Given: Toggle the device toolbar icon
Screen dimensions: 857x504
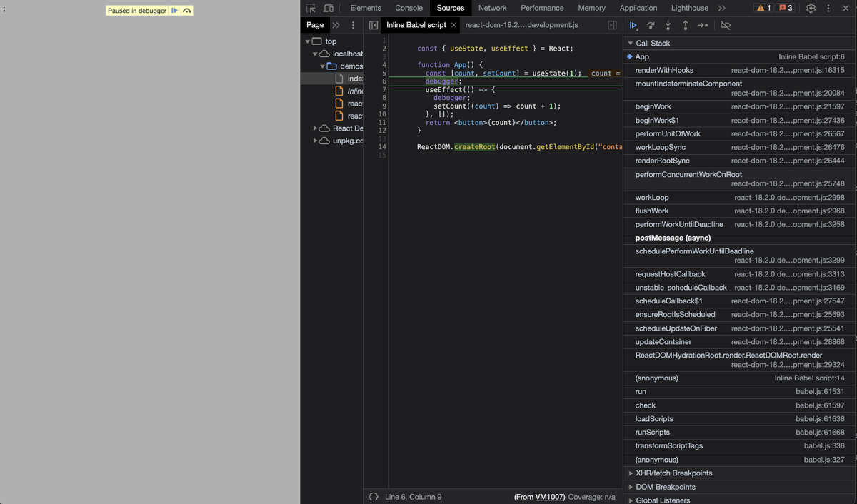Looking at the screenshot, I should click(329, 8).
